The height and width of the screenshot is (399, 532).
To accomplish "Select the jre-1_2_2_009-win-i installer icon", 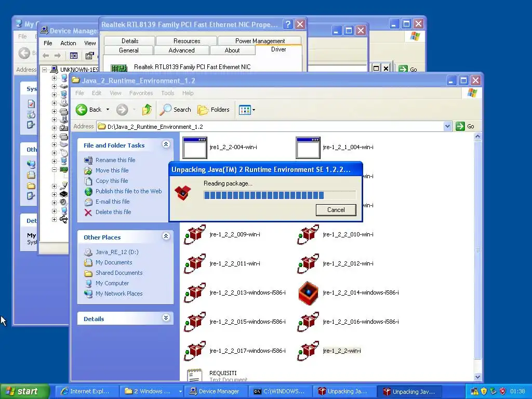I will coord(195,234).
